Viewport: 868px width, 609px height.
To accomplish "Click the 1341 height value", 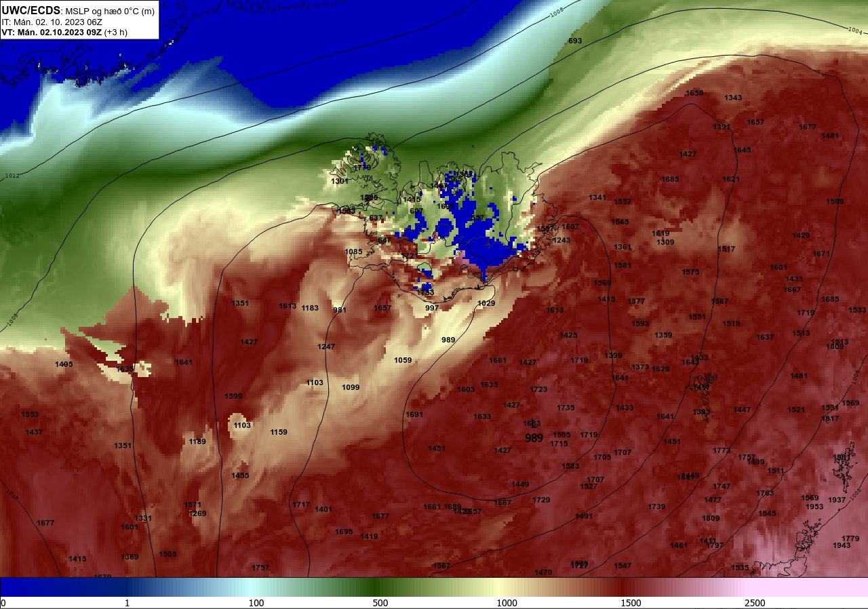I will tap(597, 197).
